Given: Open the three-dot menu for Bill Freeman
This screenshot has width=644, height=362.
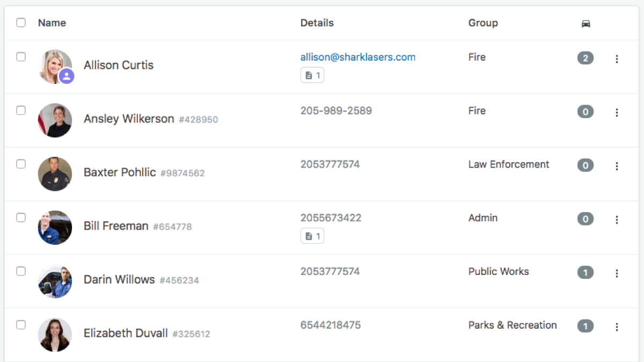Looking at the screenshot, I should click(617, 220).
